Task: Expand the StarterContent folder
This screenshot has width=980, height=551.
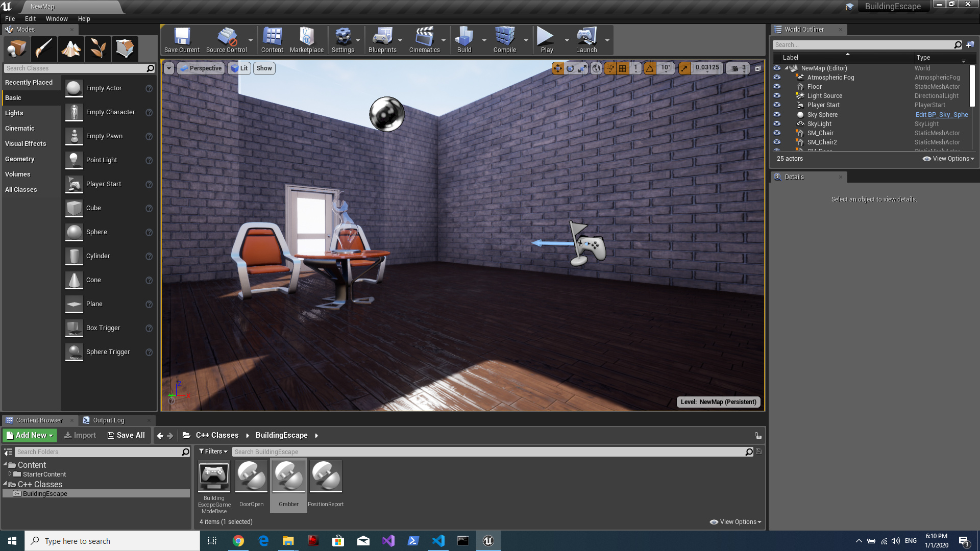Action: click(10, 474)
